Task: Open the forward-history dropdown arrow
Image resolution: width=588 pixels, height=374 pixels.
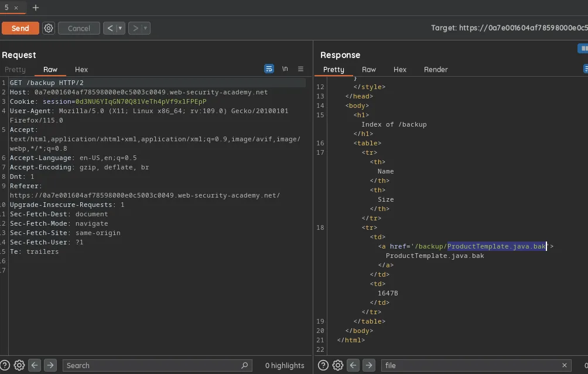Action: [x=145, y=28]
